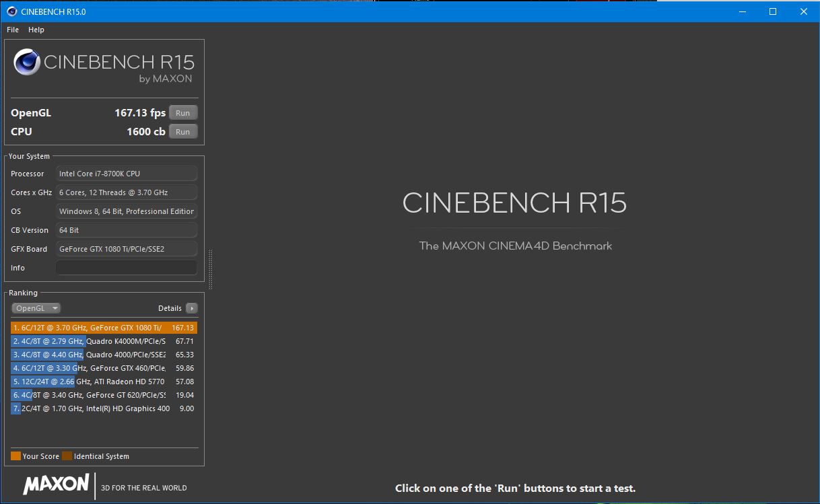Open the Help menu

(x=36, y=30)
